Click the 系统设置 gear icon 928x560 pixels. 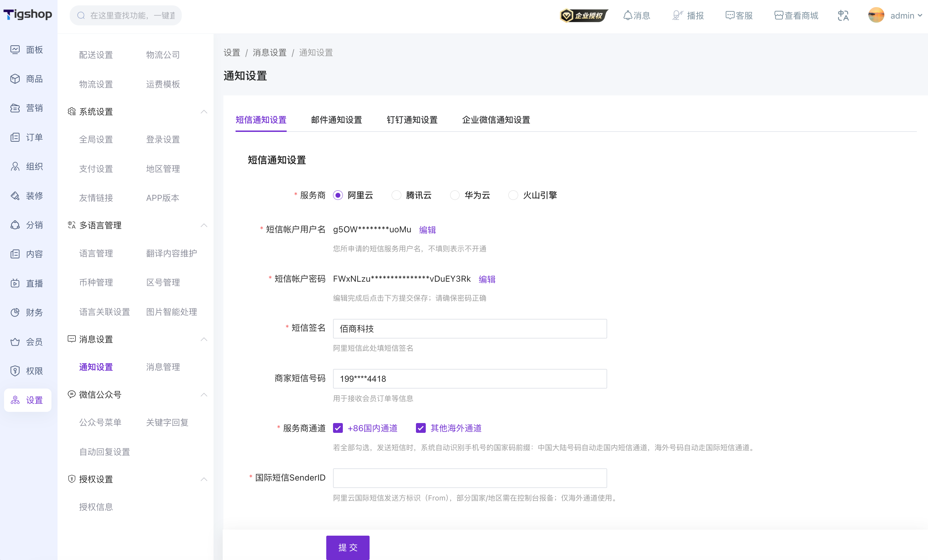point(71,112)
